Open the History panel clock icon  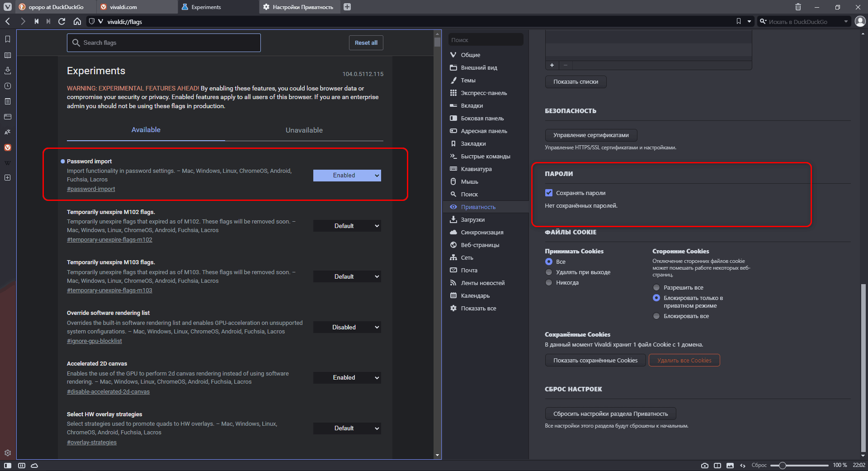(x=8, y=86)
